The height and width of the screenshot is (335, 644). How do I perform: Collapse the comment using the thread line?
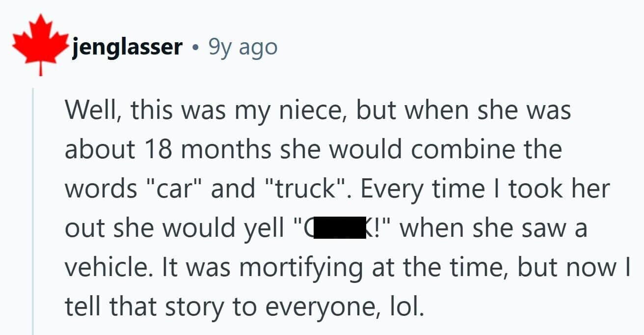33,211
